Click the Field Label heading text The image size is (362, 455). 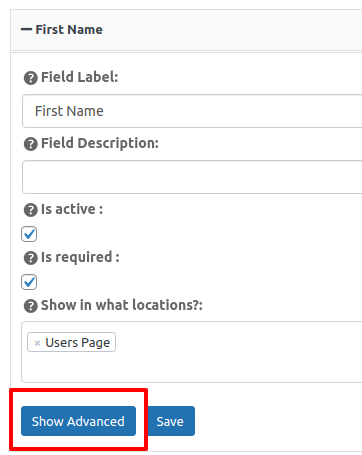click(x=79, y=77)
